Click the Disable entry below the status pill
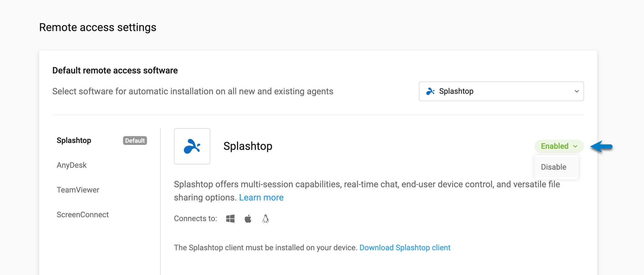 coord(553,167)
